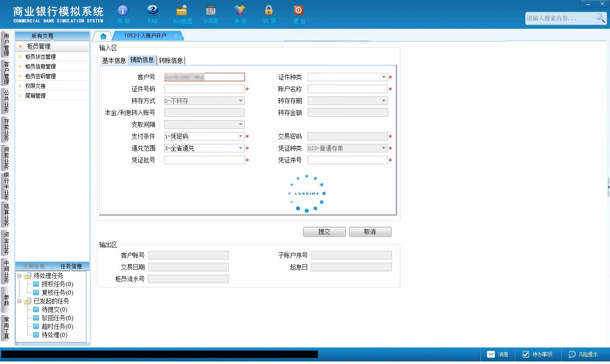
Task: Click the 复核任务(0) folder icon
Action: (x=36, y=292)
